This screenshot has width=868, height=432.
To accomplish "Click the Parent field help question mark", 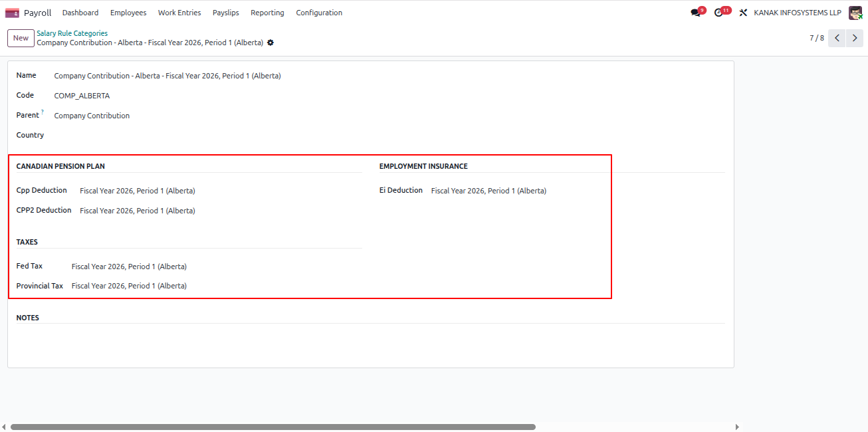I will pos(43,112).
